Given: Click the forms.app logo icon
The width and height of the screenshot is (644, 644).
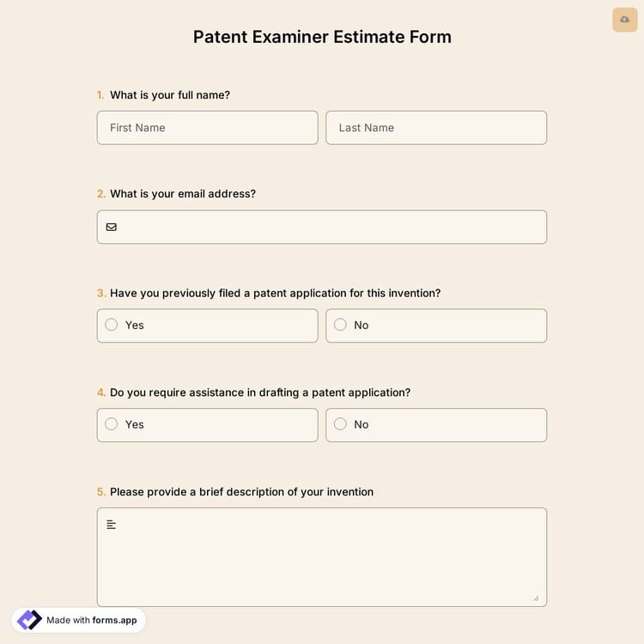Looking at the screenshot, I should (29, 620).
